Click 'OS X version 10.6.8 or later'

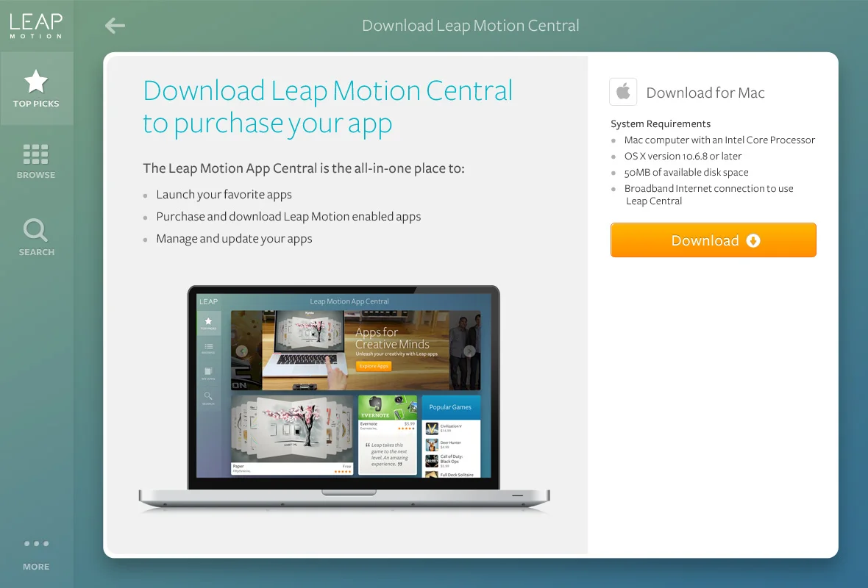pos(683,156)
